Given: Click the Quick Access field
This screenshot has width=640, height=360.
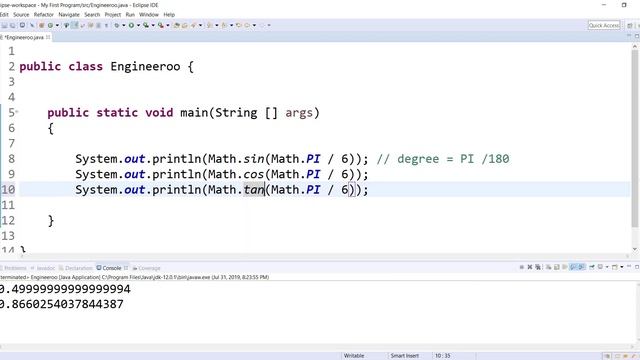Looking at the screenshot, I should 604,25.
